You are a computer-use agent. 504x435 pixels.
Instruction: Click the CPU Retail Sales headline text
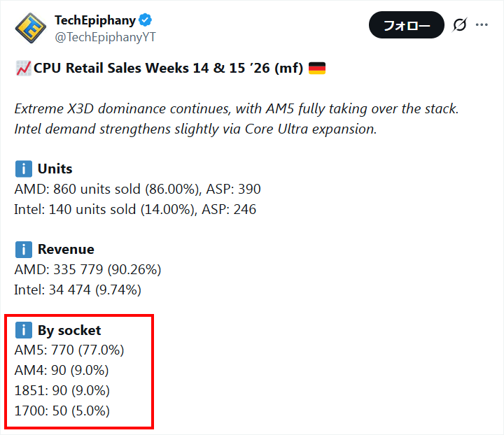168,69
